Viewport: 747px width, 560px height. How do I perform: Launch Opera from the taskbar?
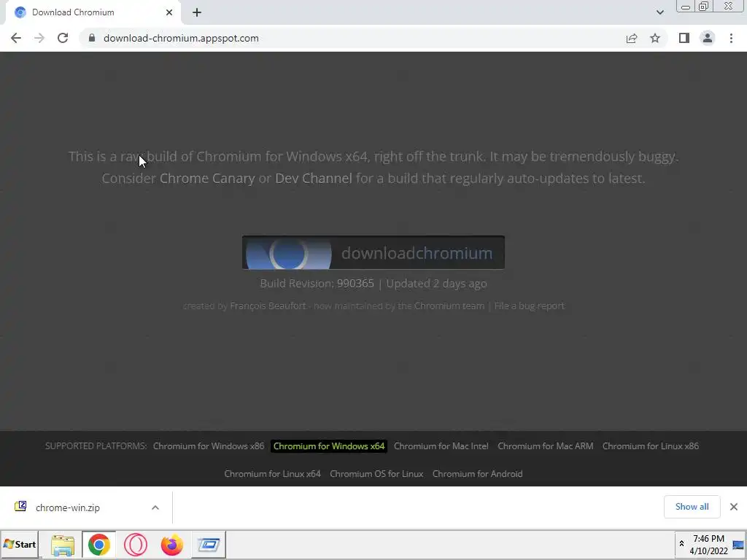tap(135, 545)
